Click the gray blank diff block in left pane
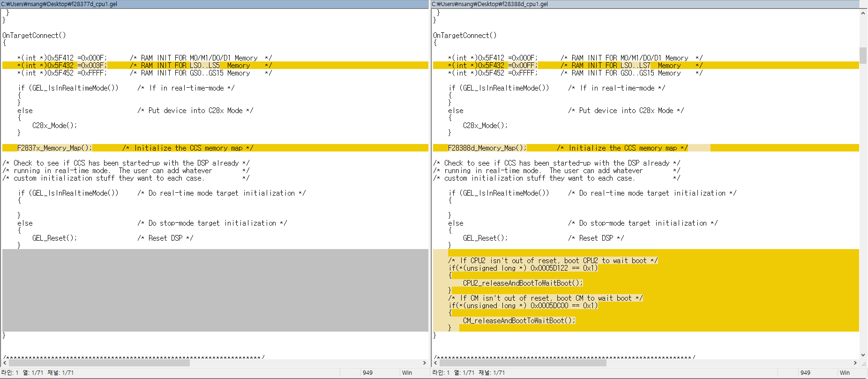This screenshot has width=868, height=379. (215, 290)
